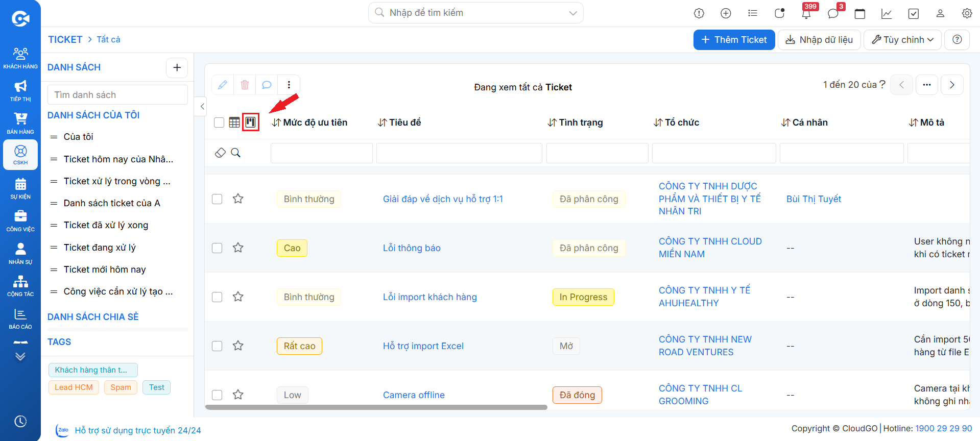This screenshot has height=441, width=980.
Task: Open the CSKH customer care module
Action: [x=20, y=155]
